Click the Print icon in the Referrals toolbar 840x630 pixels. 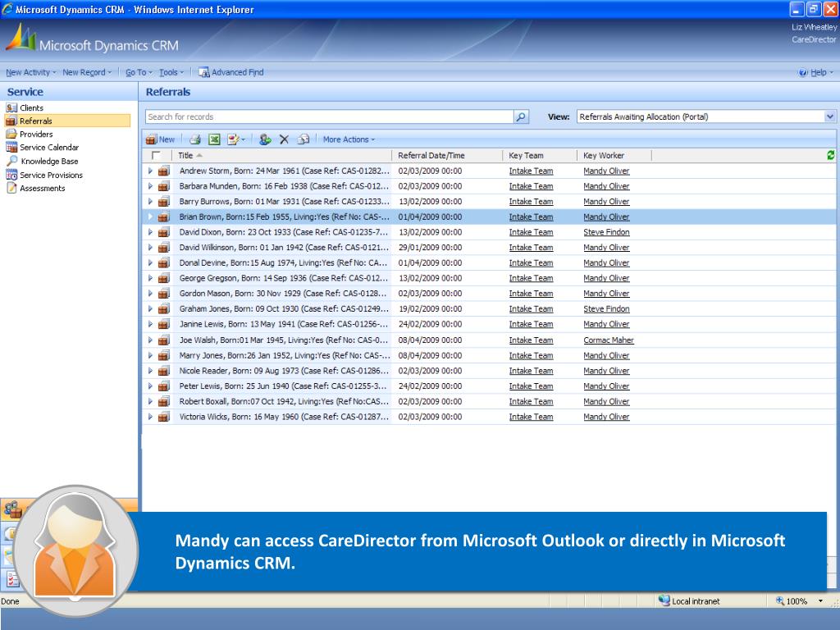tap(195, 139)
